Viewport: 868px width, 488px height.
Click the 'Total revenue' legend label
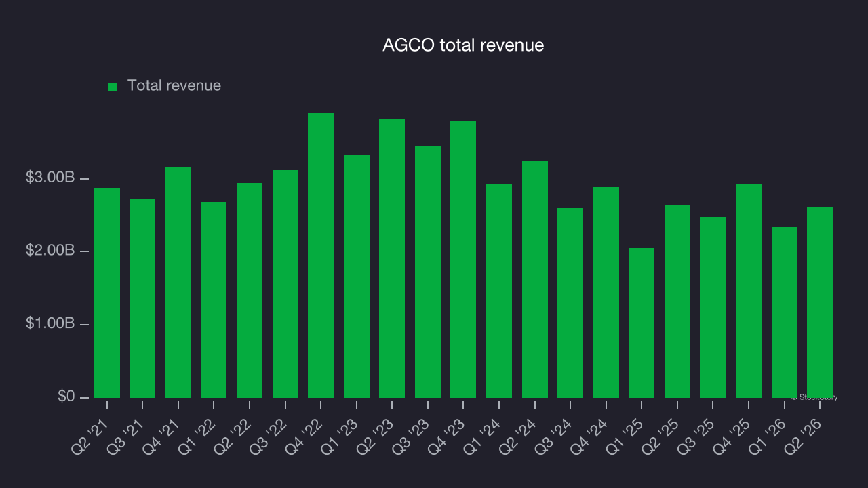(x=174, y=86)
